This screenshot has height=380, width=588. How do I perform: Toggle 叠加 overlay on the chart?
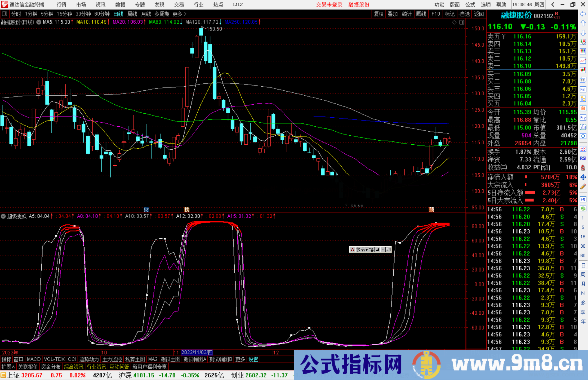[x=393, y=14]
